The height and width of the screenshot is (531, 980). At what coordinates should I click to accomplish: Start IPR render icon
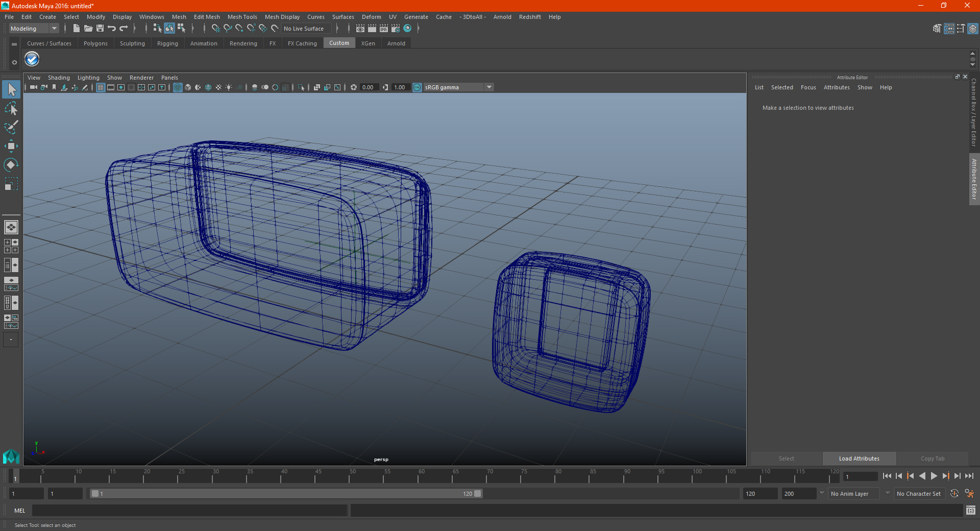click(384, 29)
